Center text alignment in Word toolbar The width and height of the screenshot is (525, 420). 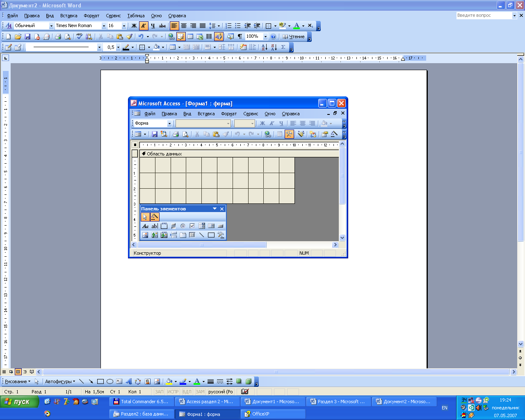[x=184, y=26]
